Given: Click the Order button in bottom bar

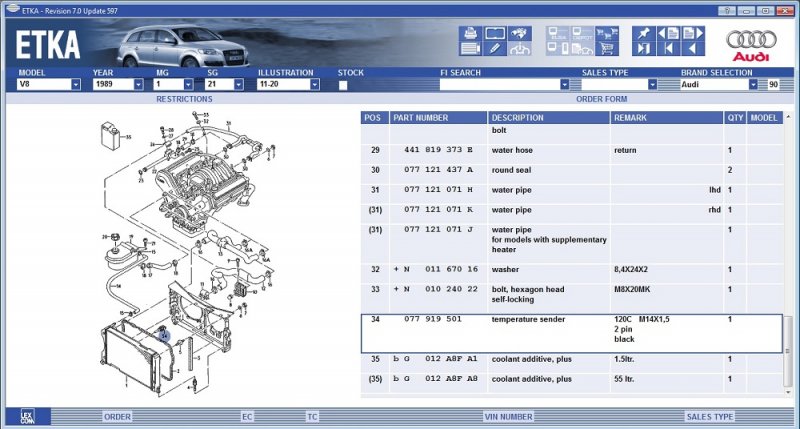Looking at the screenshot, I should (x=117, y=416).
